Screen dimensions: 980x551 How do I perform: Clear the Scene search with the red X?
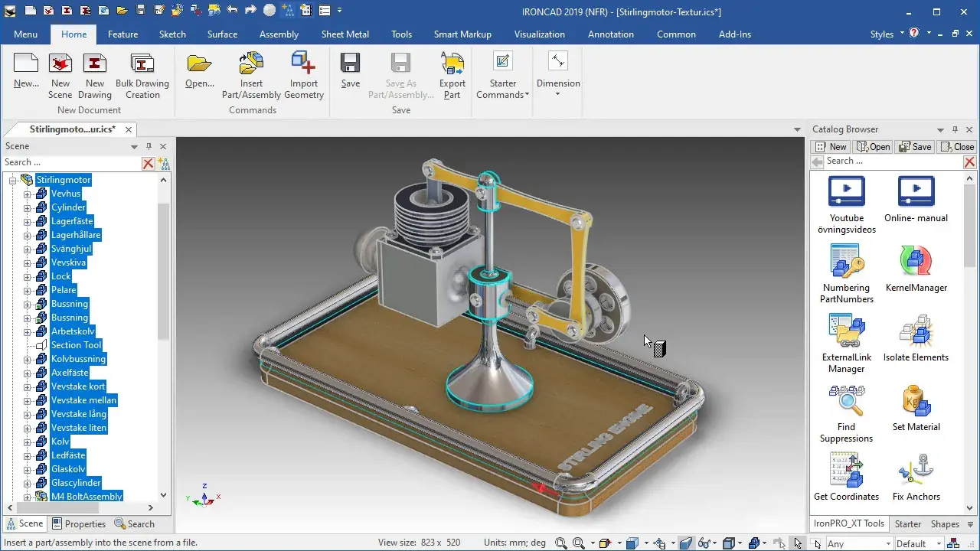[x=149, y=163]
